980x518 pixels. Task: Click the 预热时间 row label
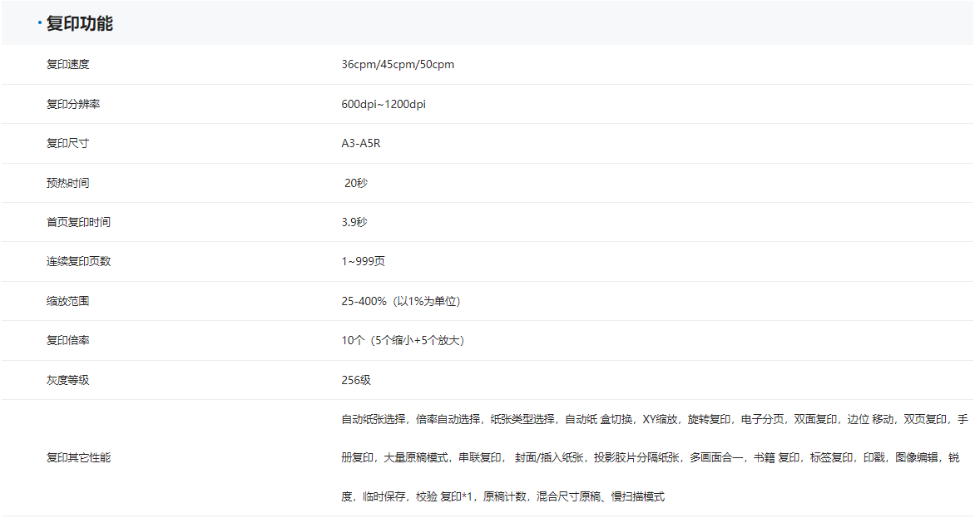click(x=67, y=183)
